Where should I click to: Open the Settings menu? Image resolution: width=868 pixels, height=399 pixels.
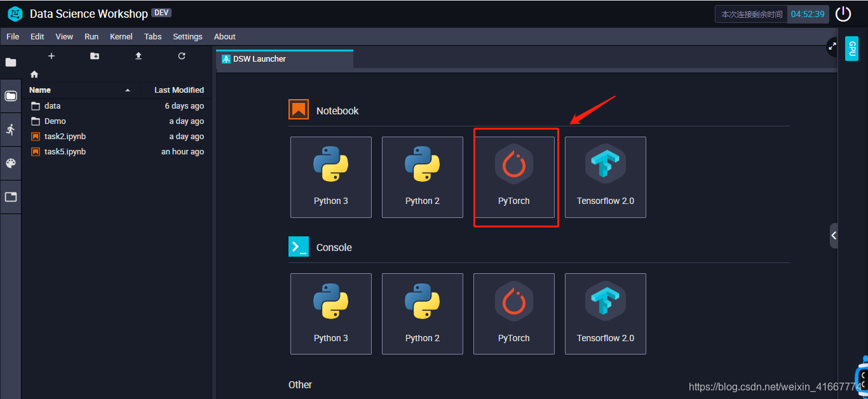187,37
